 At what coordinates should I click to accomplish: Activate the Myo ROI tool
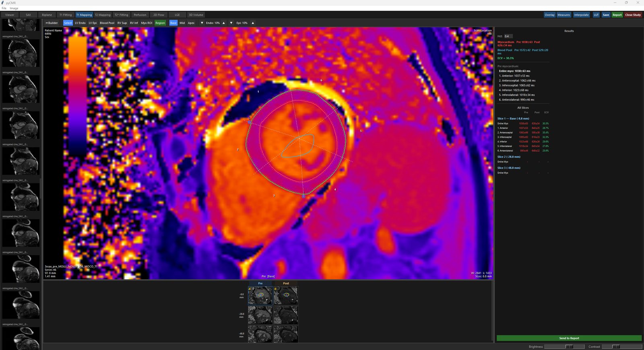tap(147, 23)
